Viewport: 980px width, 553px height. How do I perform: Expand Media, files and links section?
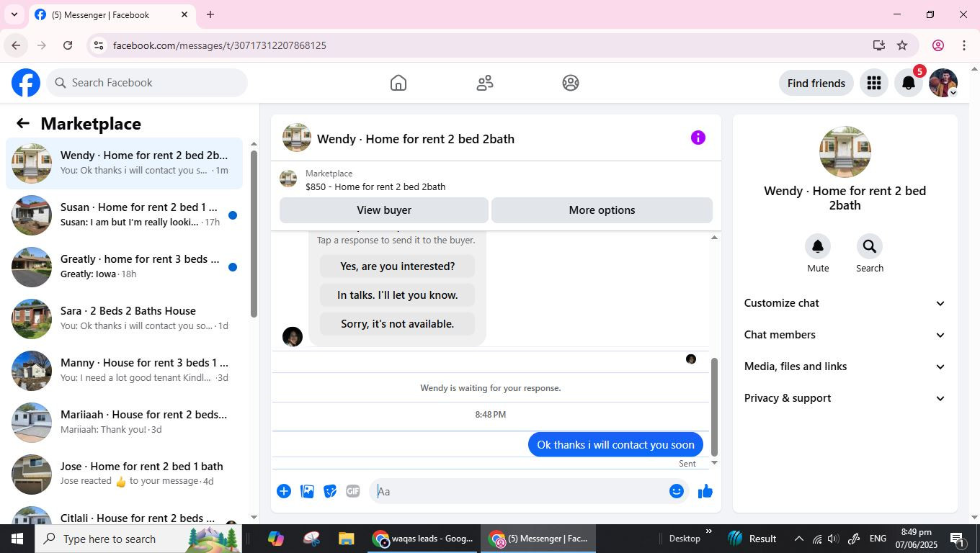(x=845, y=367)
